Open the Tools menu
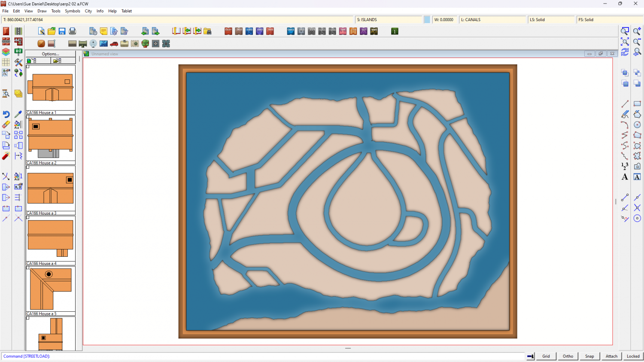The image size is (644, 362). tap(56, 11)
